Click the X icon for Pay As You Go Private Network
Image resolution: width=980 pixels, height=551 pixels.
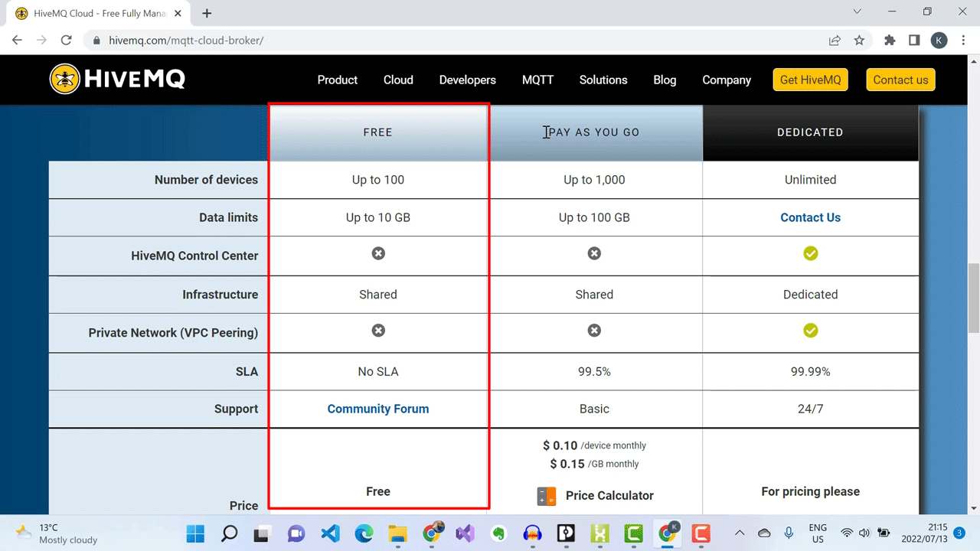tap(594, 331)
